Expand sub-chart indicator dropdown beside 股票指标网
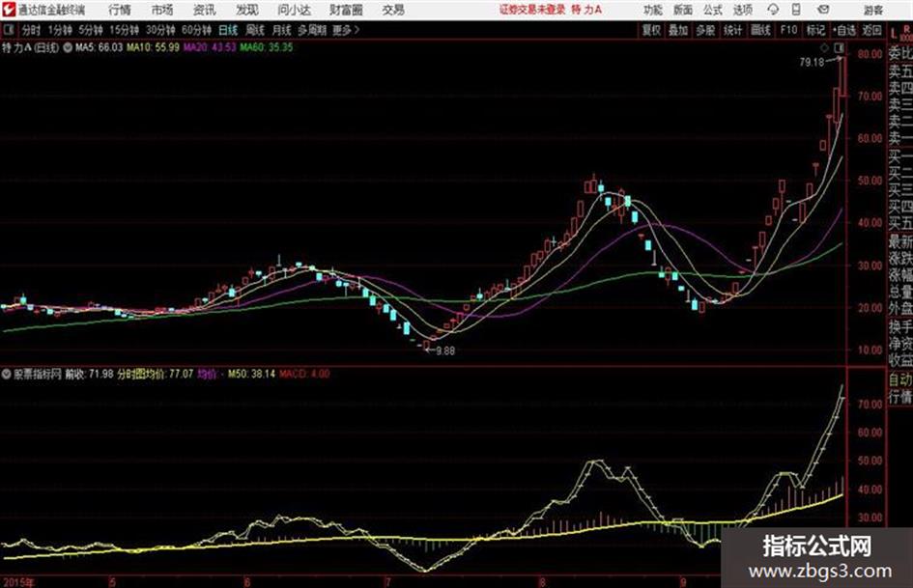 coord(7,374)
